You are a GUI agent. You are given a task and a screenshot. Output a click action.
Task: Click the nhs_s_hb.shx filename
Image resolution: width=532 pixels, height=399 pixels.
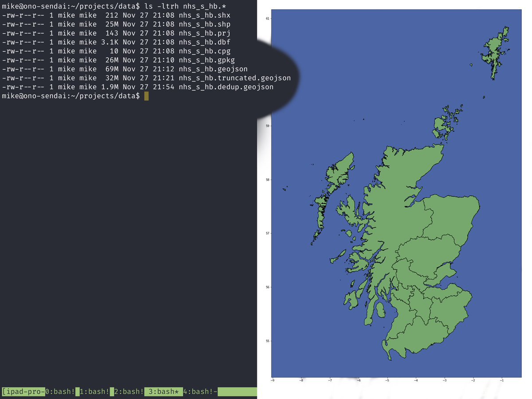(x=204, y=15)
